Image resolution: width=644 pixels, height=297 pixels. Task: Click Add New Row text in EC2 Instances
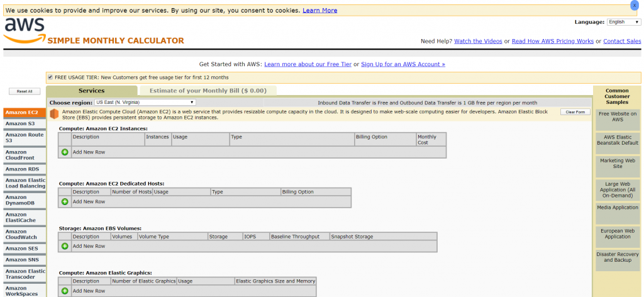click(x=89, y=152)
